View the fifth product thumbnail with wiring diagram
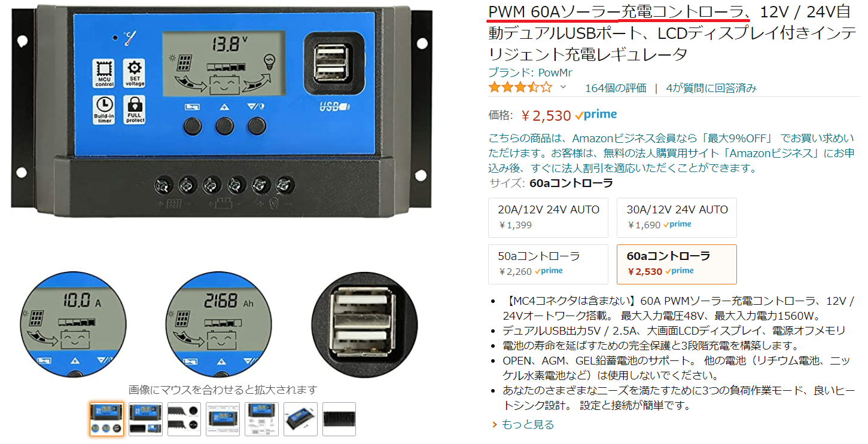Viewport: 868px width, 444px height. pyautogui.click(x=261, y=419)
